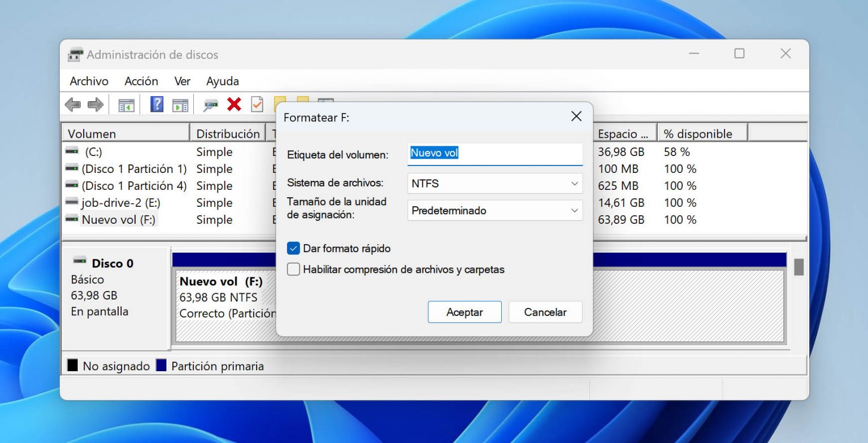Click Cancelar to dismiss the format dialog

[544, 311]
